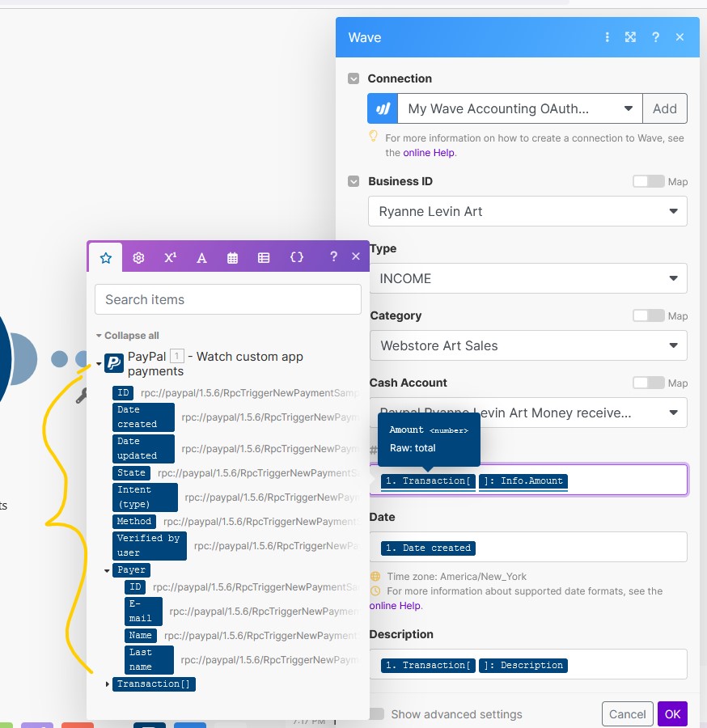Open the Business ID dropdown Ryanne Levin Art
The height and width of the screenshot is (728, 707).
527,211
